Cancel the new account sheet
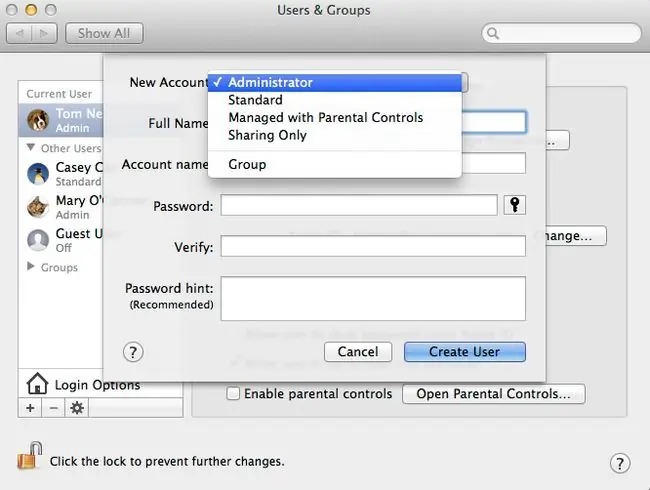650x490 pixels. tap(358, 352)
